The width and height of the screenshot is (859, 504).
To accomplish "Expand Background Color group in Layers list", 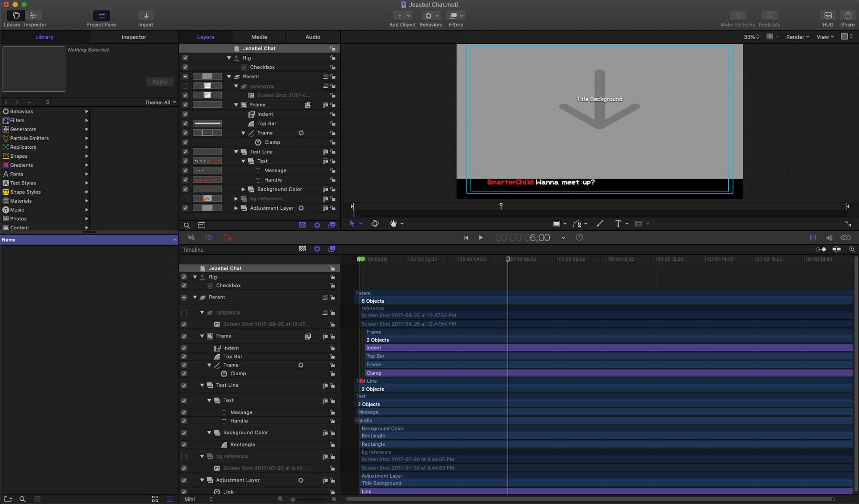I will 243,189.
